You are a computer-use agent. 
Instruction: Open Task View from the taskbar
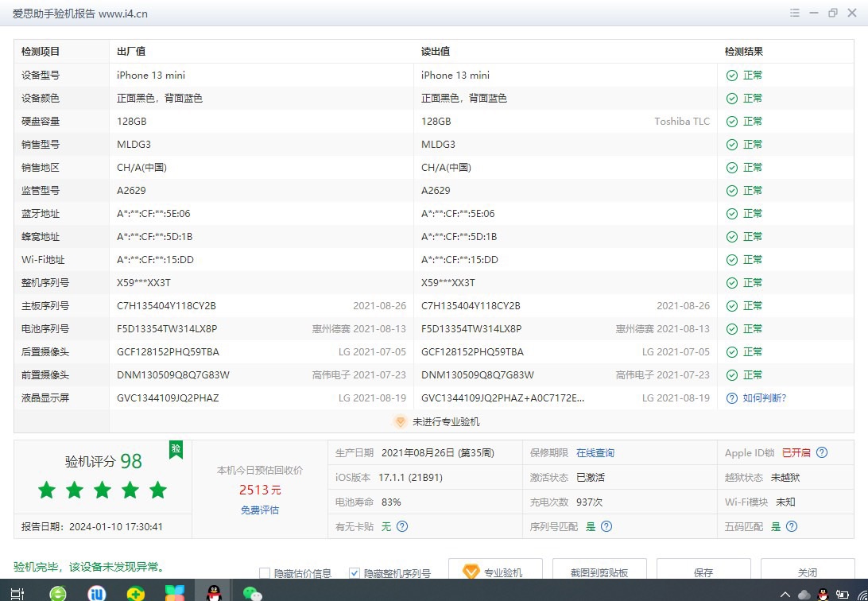click(17, 594)
